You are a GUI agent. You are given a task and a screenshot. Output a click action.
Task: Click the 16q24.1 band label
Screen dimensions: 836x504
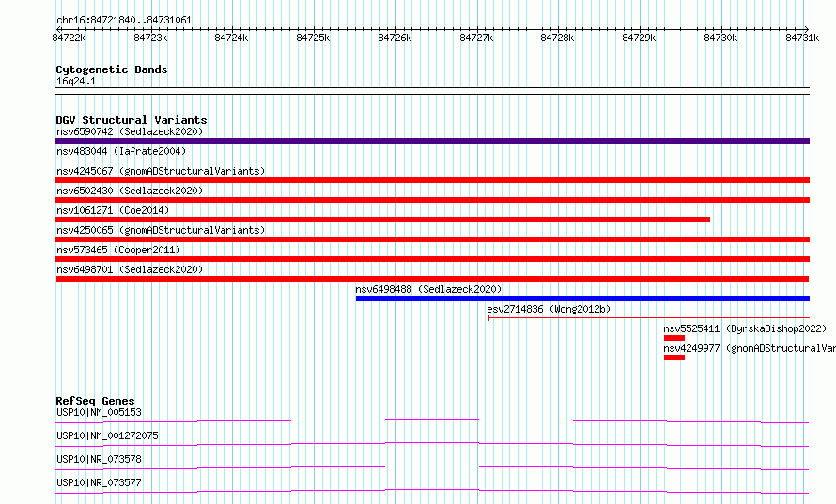76,81
